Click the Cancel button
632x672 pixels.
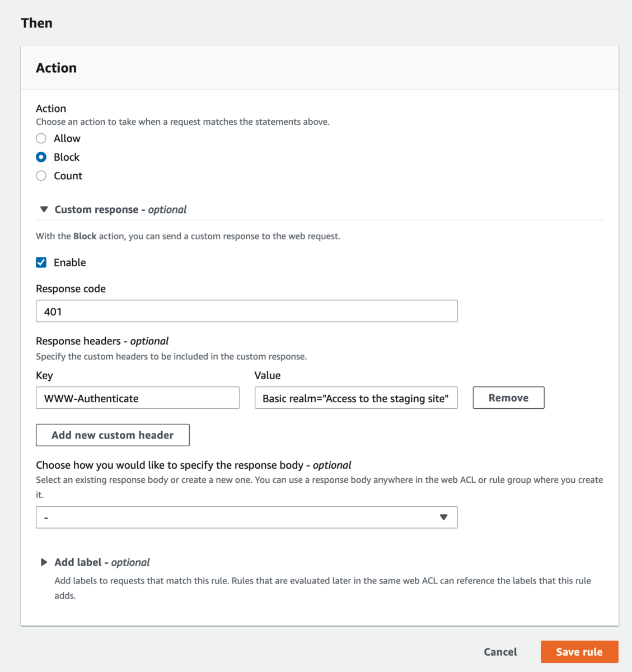pos(500,652)
